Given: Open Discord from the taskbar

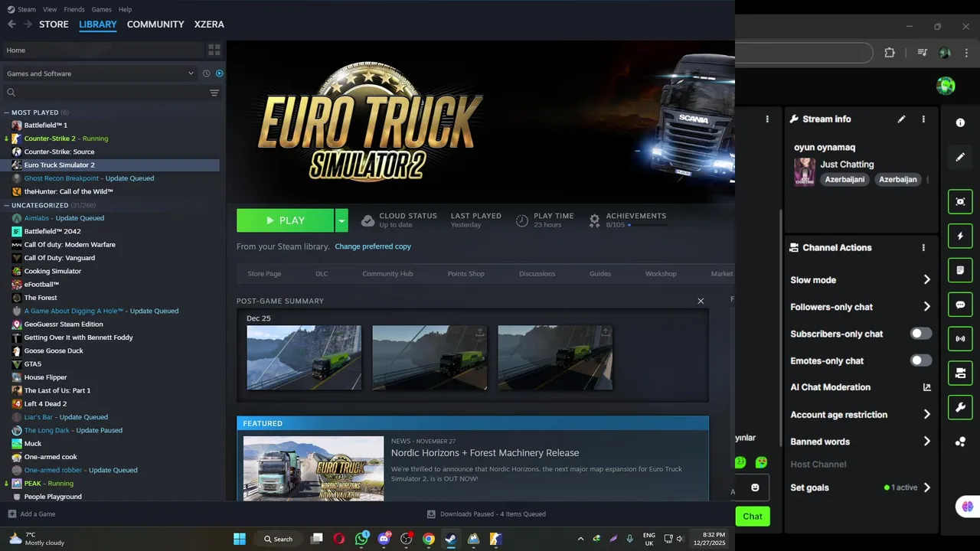Looking at the screenshot, I should pos(384,539).
